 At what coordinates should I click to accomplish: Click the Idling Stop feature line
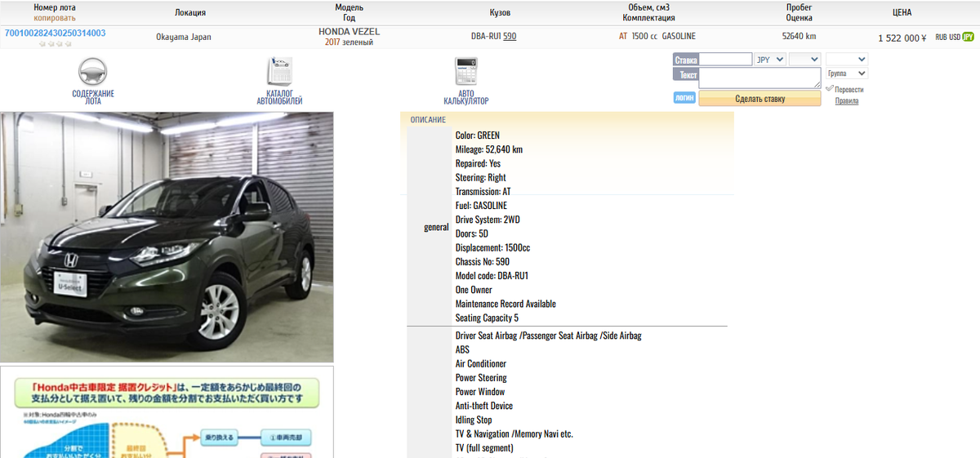tap(474, 420)
